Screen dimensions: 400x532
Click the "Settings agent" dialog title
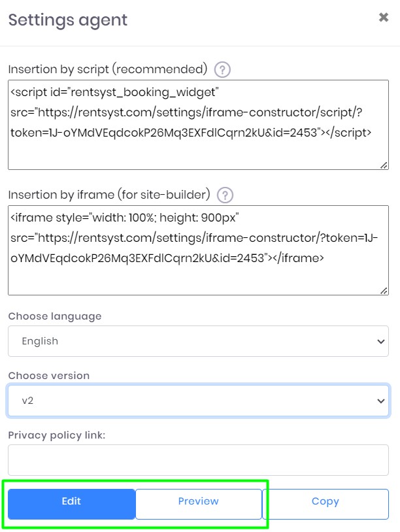click(68, 20)
